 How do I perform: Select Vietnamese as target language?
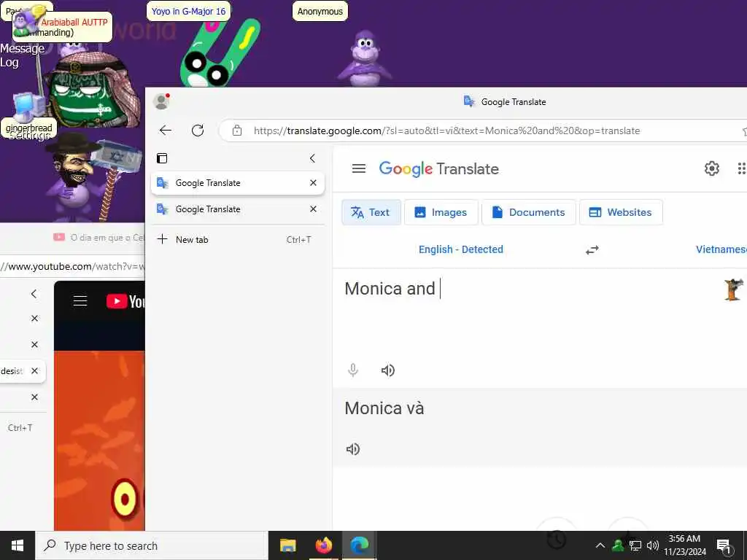[x=721, y=249]
